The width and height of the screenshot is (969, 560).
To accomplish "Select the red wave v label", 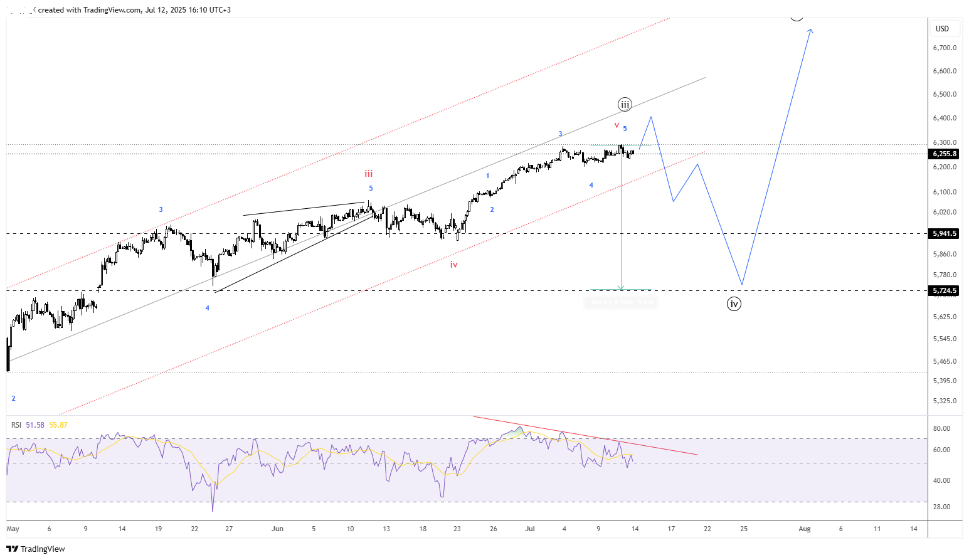I will 617,125.
